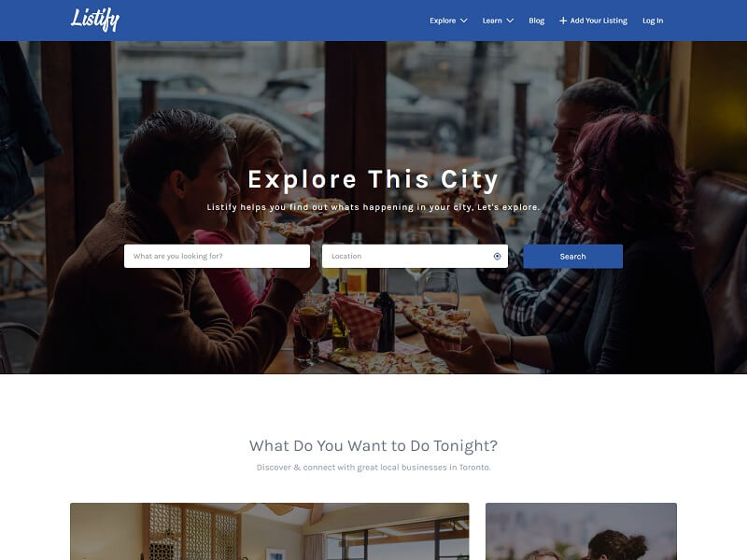Open the Learn menu
747x560 pixels.
pos(492,21)
